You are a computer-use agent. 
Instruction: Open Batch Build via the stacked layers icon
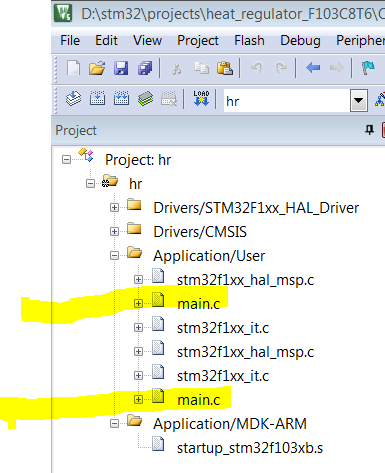(145, 99)
